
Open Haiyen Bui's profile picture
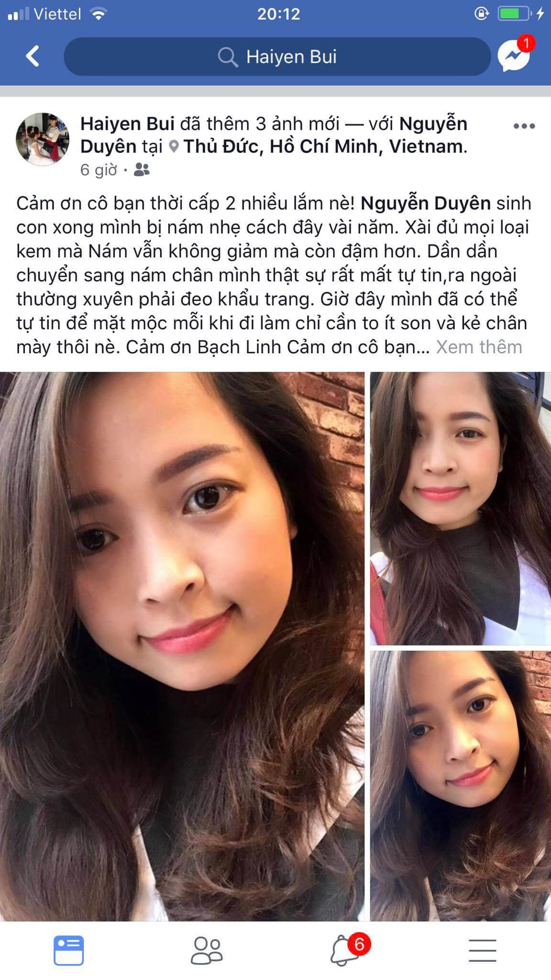[x=43, y=139]
